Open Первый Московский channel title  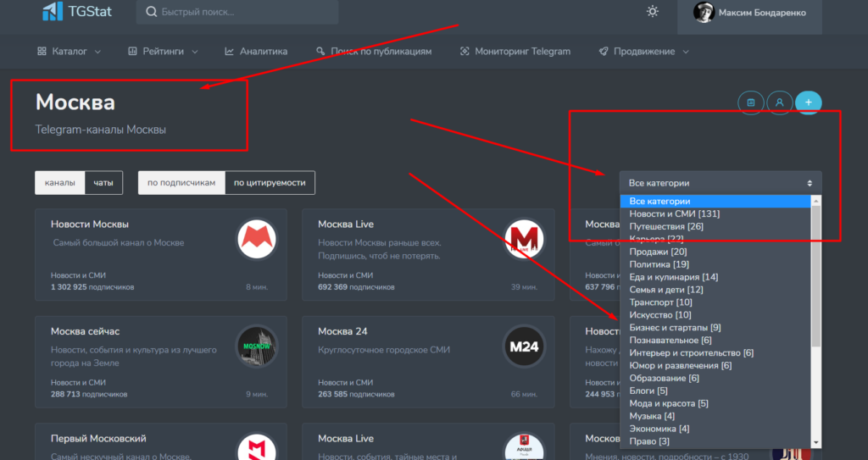click(x=98, y=439)
